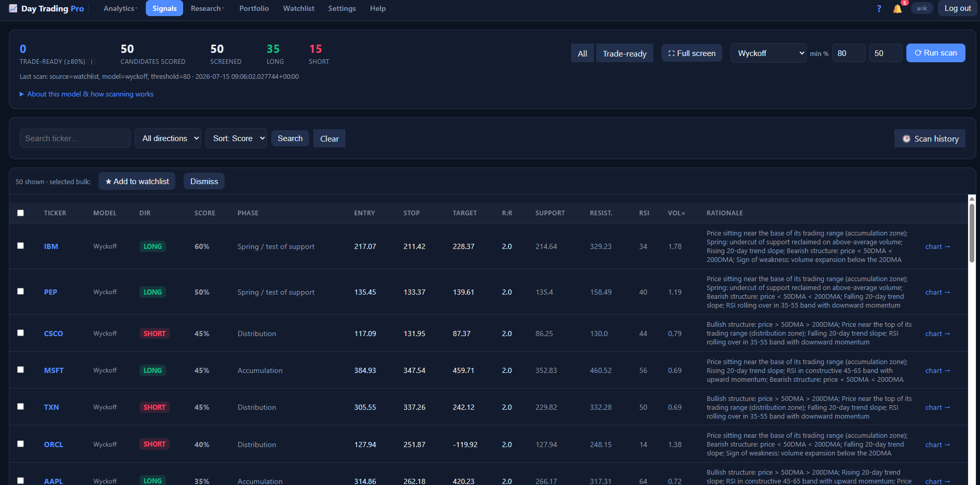Open the Wyckoff model dropdown
Image resolution: width=980 pixels, height=485 pixels.
point(768,53)
